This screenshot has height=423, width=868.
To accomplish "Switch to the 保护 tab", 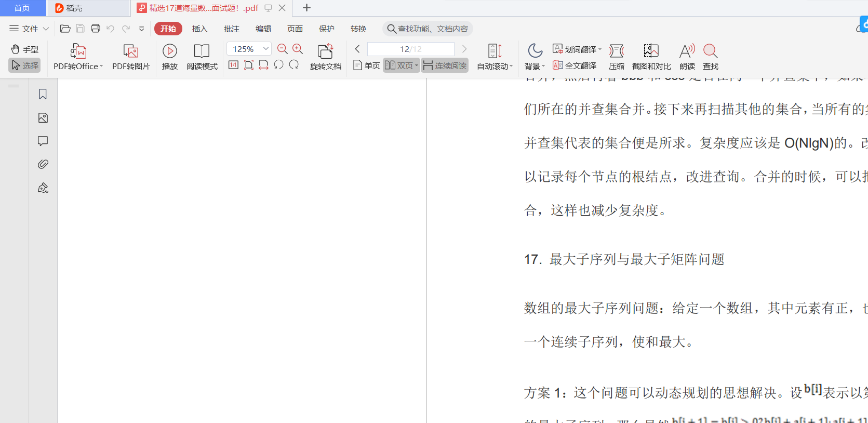I will 327,29.
